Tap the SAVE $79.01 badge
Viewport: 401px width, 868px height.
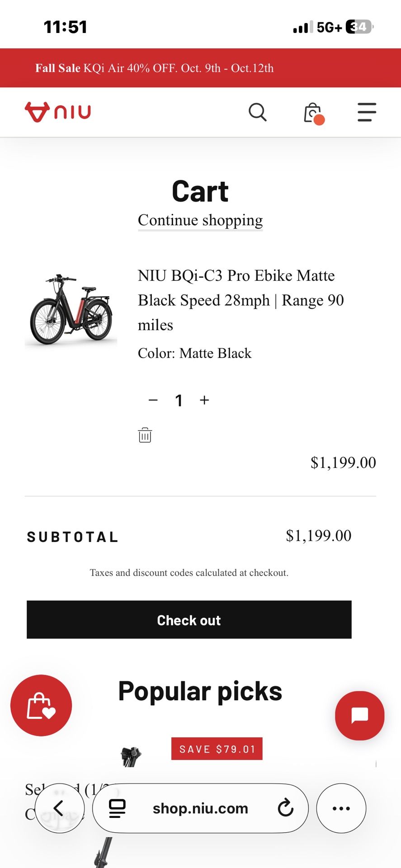(217, 749)
